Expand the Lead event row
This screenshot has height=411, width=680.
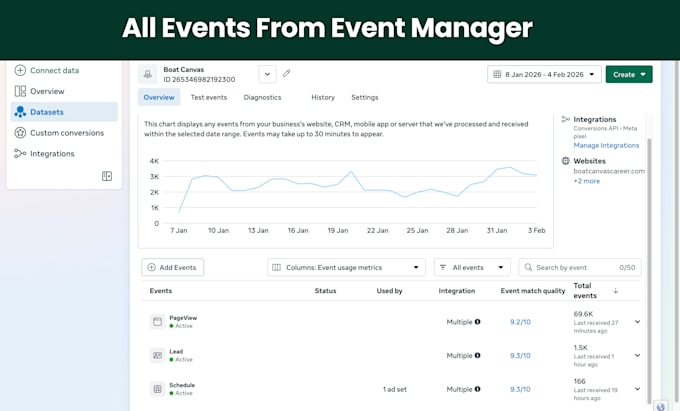click(638, 356)
